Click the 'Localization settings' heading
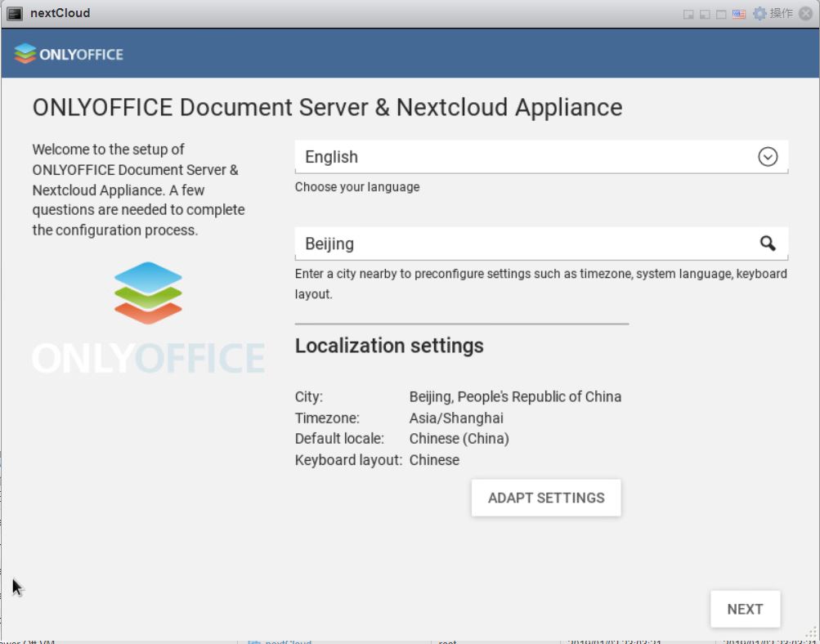 point(389,346)
